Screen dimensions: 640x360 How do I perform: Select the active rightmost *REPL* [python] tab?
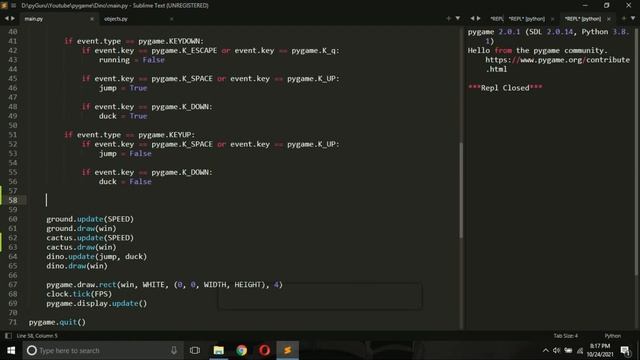tap(583, 19)
